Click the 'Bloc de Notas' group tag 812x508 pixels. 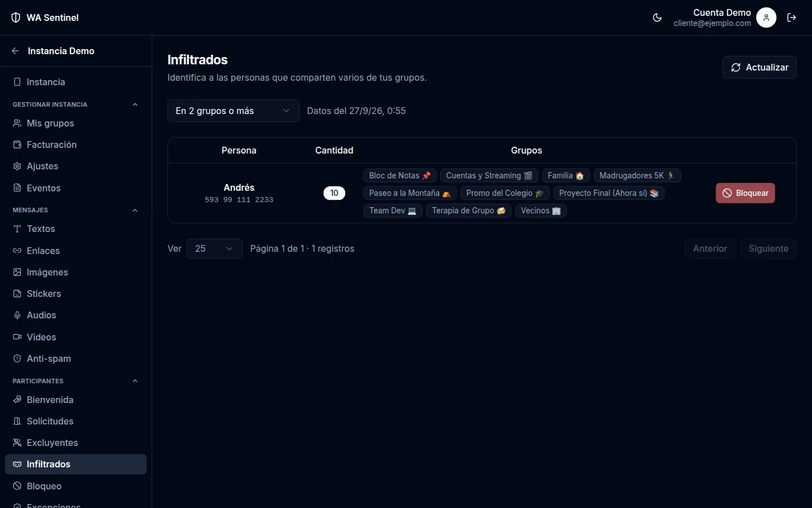pyautogui.click(x=400, y=176)
